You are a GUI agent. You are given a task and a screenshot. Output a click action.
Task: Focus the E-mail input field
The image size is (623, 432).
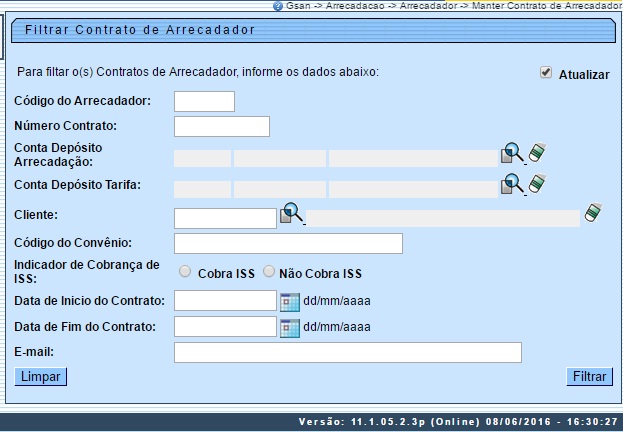point(348,353)
